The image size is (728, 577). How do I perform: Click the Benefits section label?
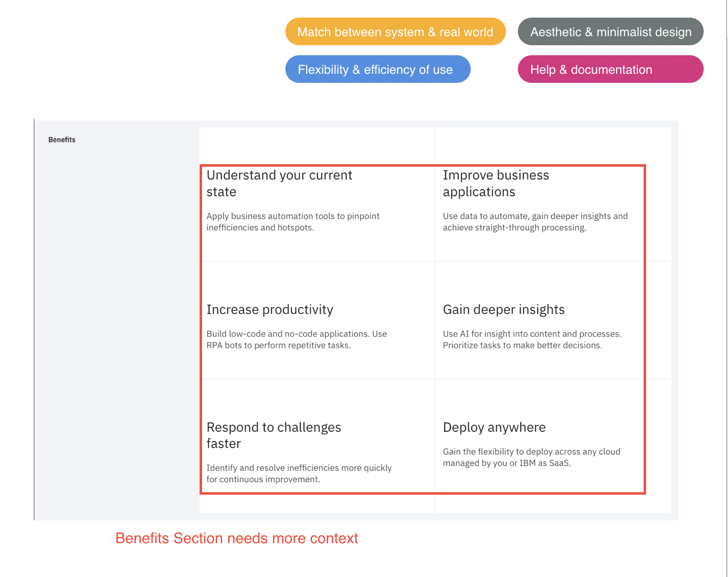coord(62,139)
